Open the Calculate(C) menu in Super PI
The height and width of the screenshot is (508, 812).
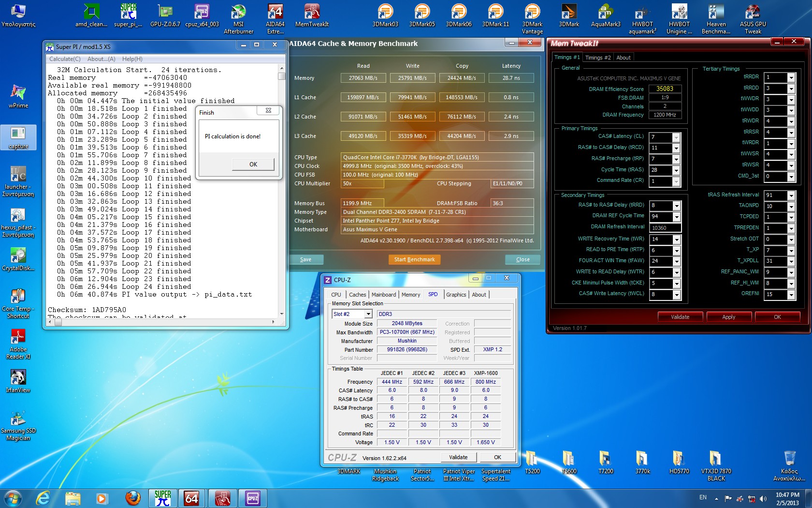click(x=65, y=59)
